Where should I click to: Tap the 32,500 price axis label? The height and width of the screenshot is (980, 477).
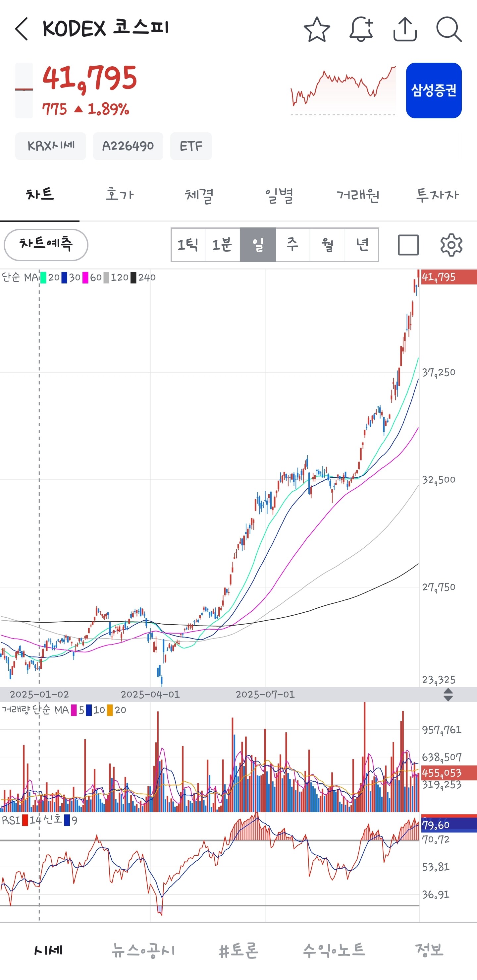click(x=439, y=480)
